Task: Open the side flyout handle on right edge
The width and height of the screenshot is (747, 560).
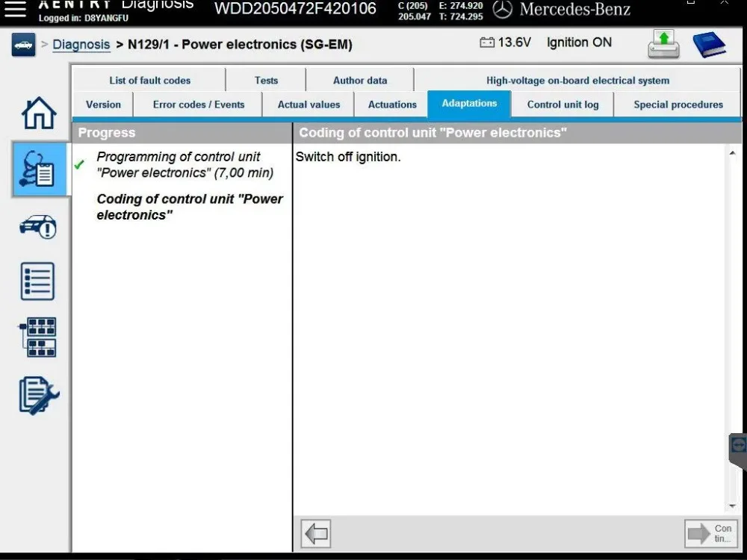Action: 738,450
